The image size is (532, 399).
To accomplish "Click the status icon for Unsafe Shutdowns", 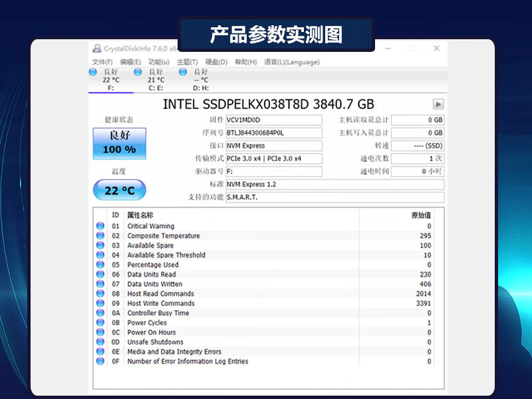I will tap(100, 342).
